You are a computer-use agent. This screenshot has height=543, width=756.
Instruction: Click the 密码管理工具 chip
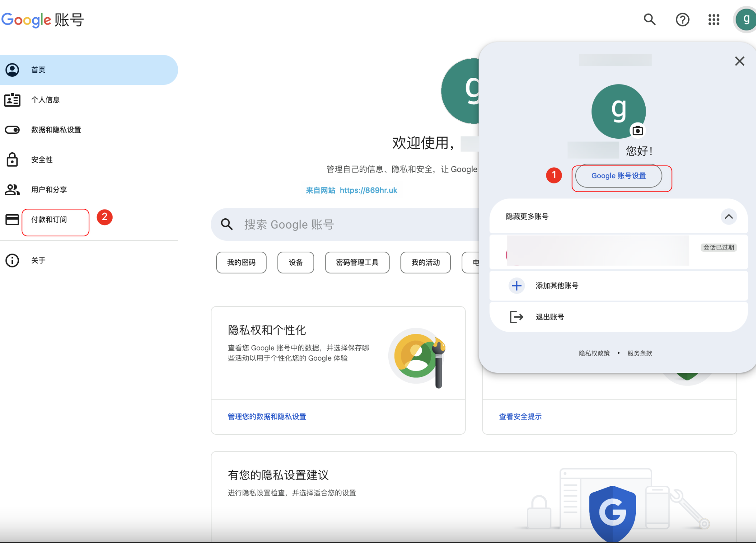click(357, 262)
